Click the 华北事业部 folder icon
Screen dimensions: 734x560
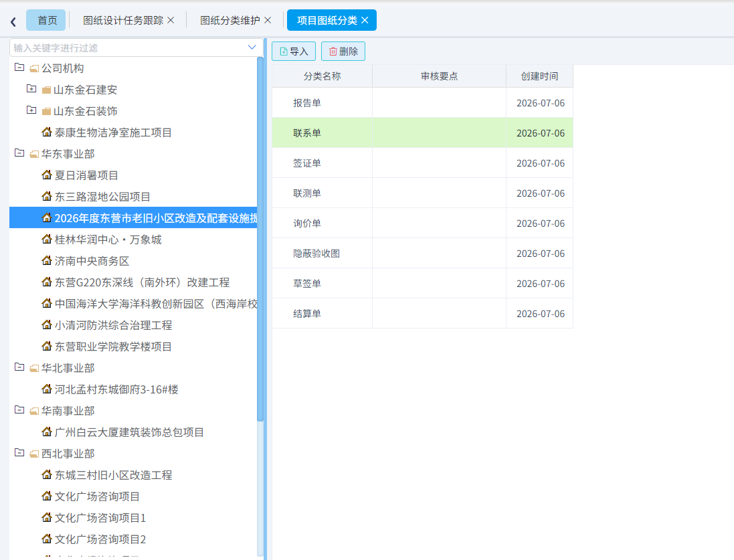point(34,369)
